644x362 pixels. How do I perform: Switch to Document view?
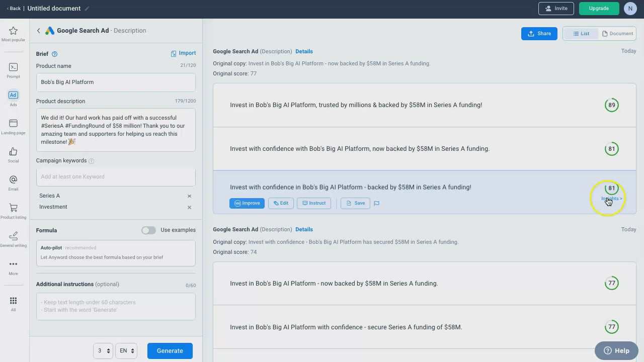[x=617, y=34]
